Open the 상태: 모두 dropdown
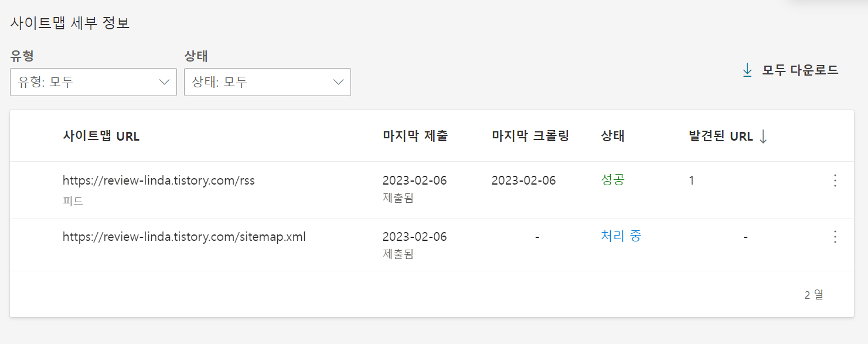The height and width of the screenshot is (344, 868). [x=267, y=82]
